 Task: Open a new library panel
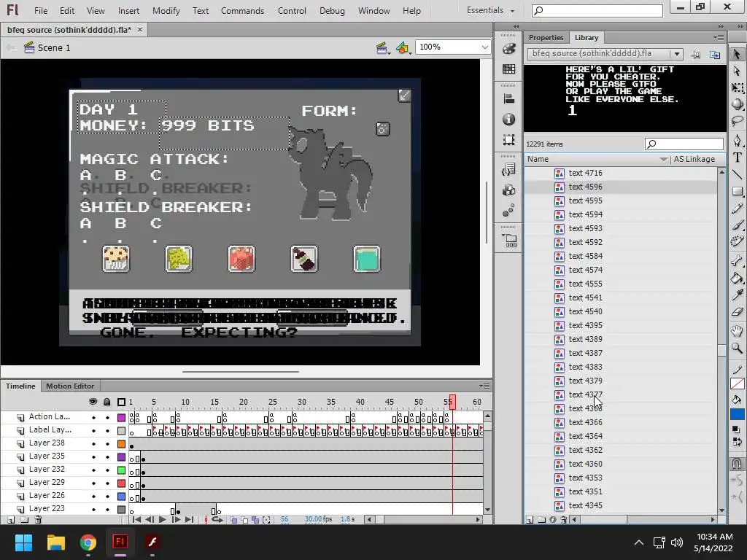click(x=715, y=54)
